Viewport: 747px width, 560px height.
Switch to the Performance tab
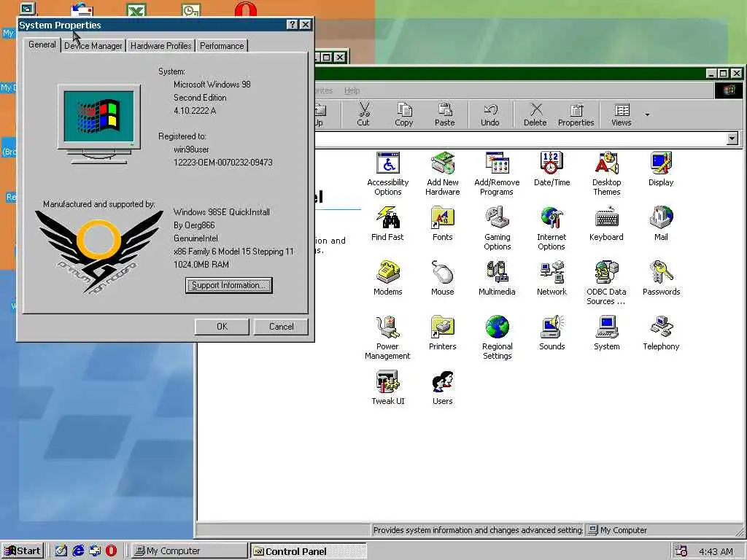(222, 46)
